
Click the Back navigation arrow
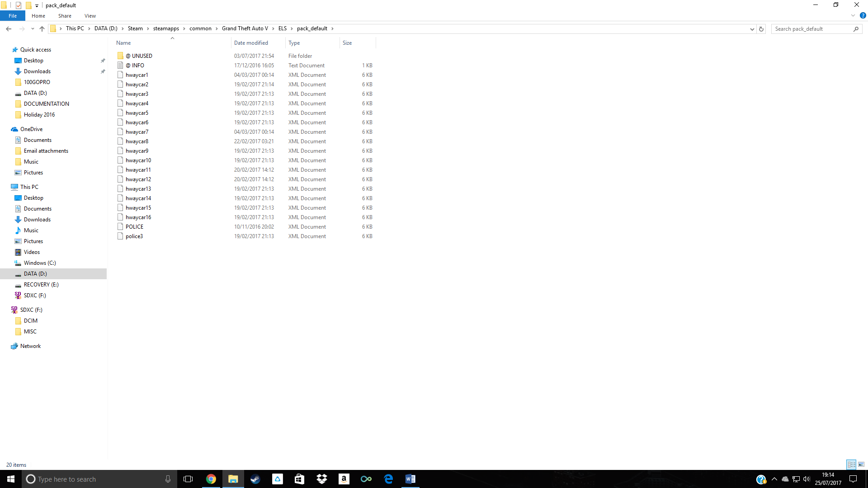pyautogui.click(x=9, y=28)
